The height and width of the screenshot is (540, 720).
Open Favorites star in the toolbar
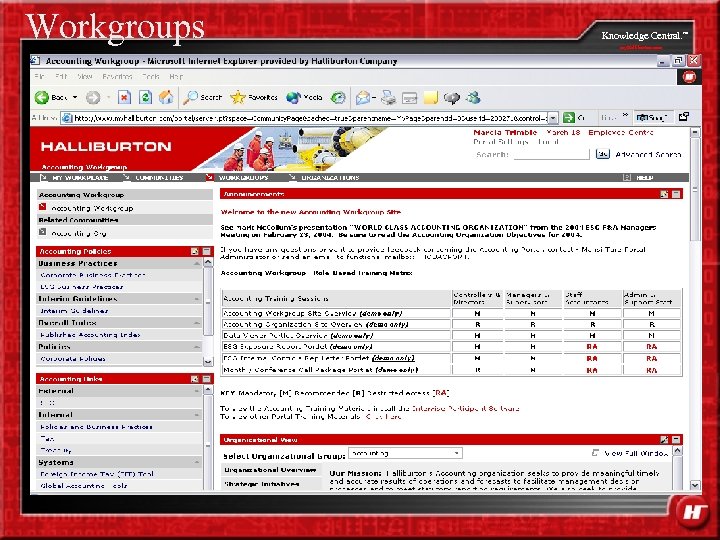pyautogui.click(x=254, y=97)
